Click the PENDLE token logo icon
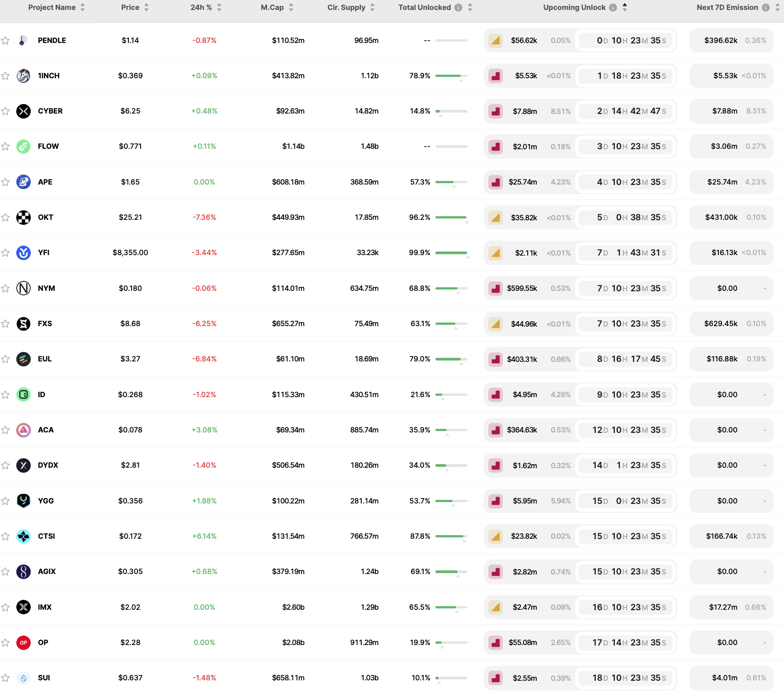 23,41
